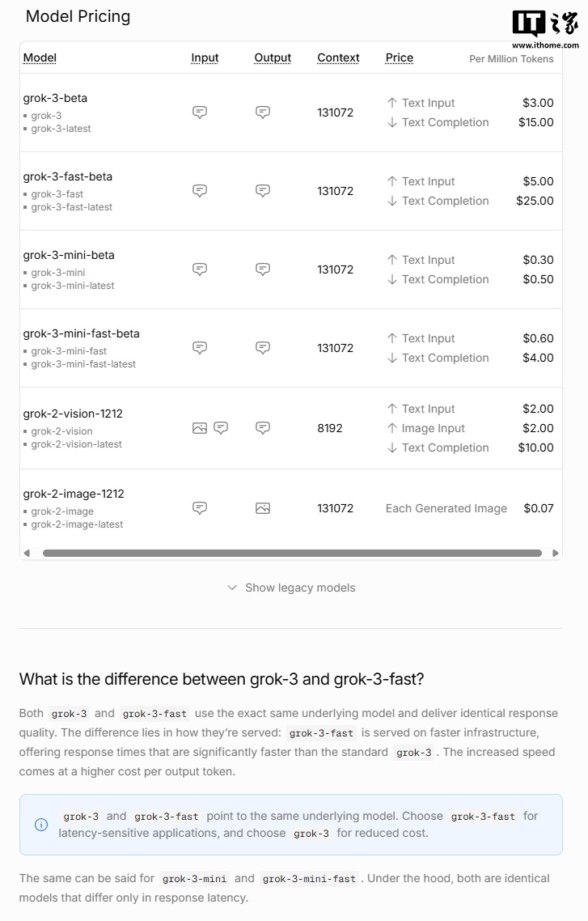Click the IThome logo watermark
Screen dimensions: 588x921
click(545, 29)
